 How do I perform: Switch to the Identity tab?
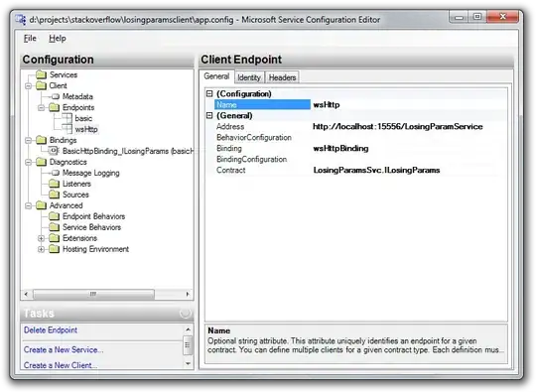249,77
